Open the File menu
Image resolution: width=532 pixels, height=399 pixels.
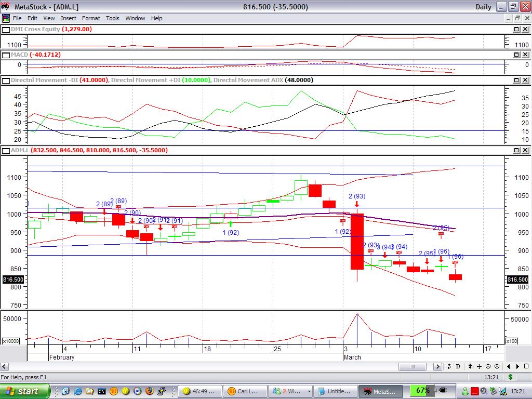[17, 18]
